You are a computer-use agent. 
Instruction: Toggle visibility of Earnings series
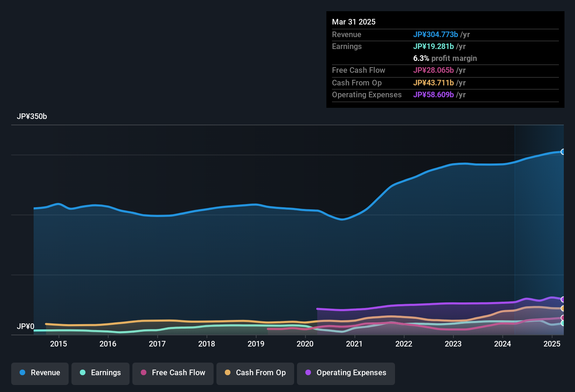(101, 373)
